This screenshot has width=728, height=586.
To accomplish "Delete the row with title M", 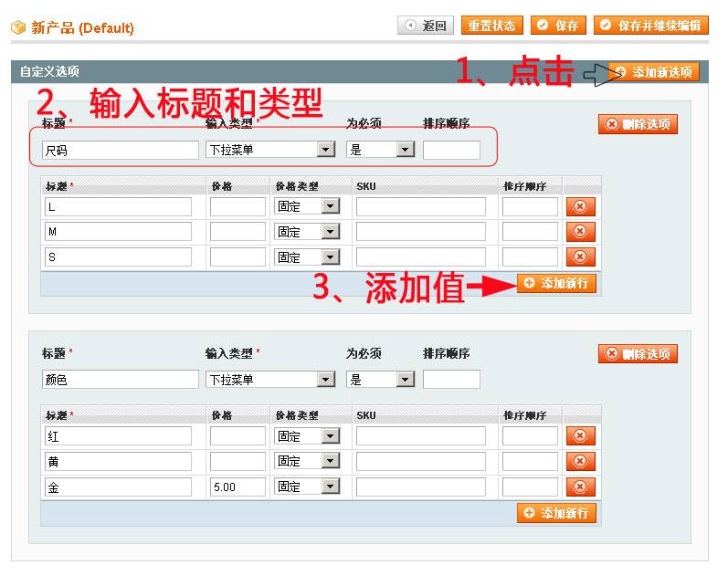I will 580,232.
